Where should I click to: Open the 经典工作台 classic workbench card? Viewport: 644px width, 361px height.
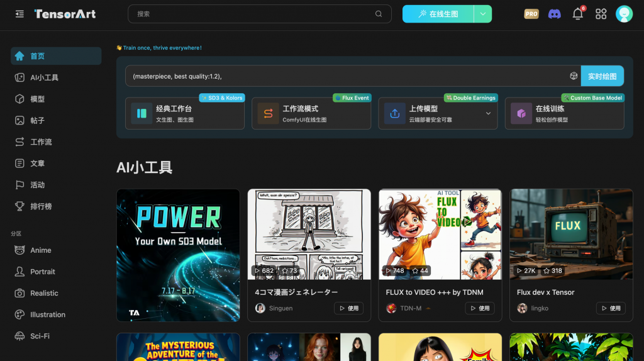coord(185,113)
